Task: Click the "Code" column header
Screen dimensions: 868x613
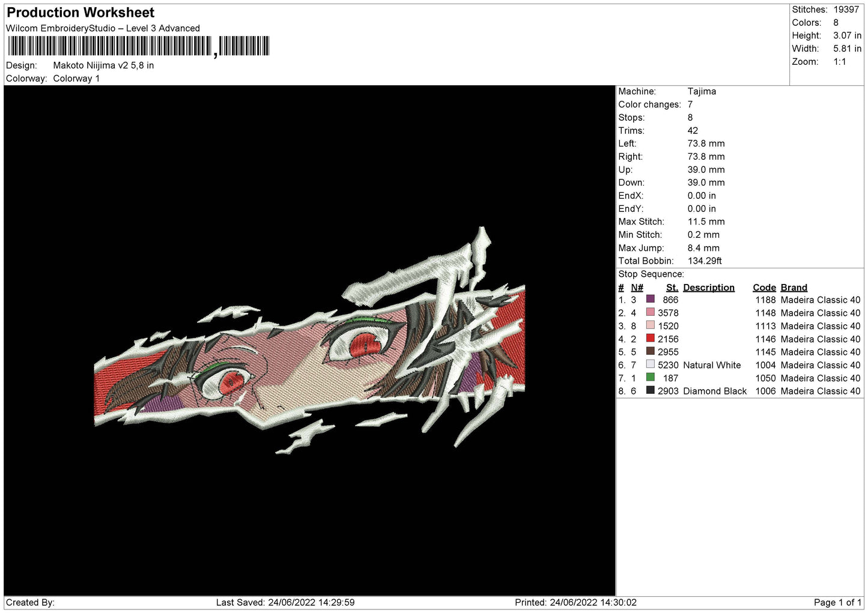Action: pyautogui.click(x=764, y=288)
